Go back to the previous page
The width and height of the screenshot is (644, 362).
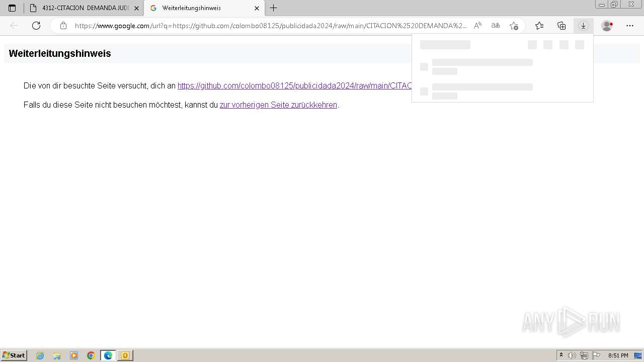pos(14,26)
